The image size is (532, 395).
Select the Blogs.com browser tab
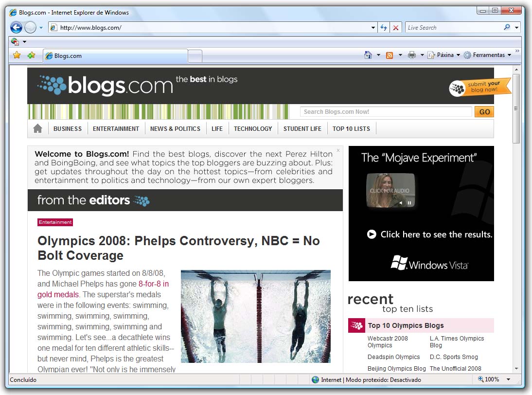(115, 55)
